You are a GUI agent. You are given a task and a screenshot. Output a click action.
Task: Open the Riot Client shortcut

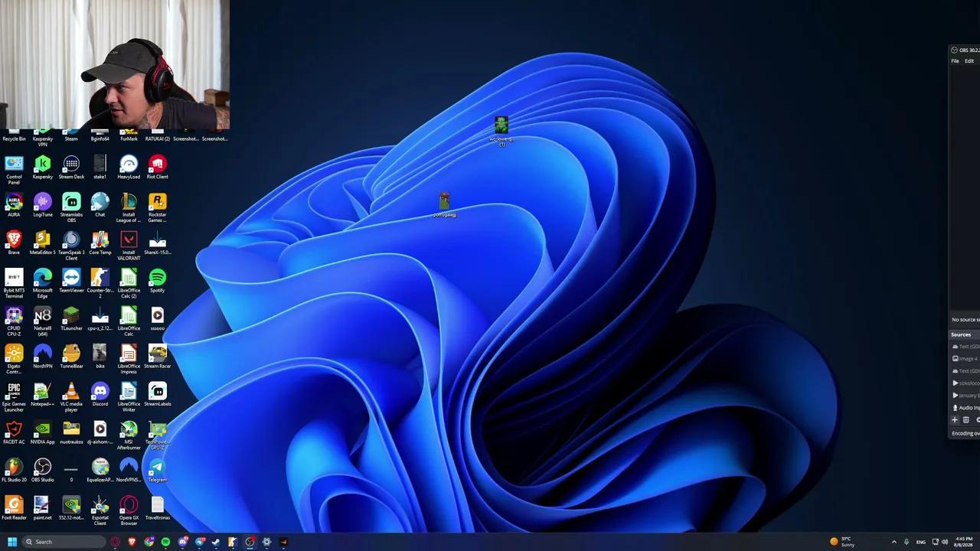click(x=157, y=168)
